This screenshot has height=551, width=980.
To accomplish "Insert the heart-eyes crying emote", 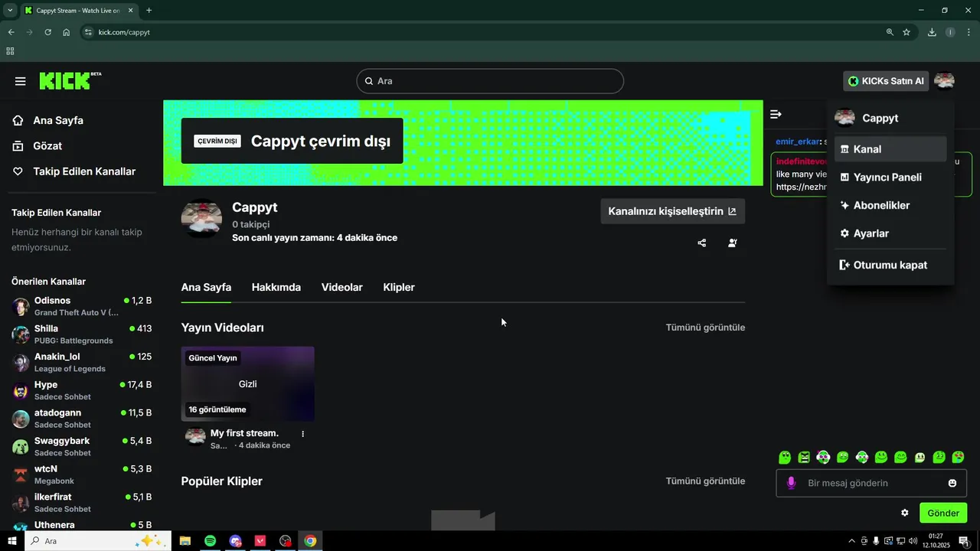I will 958,458.
